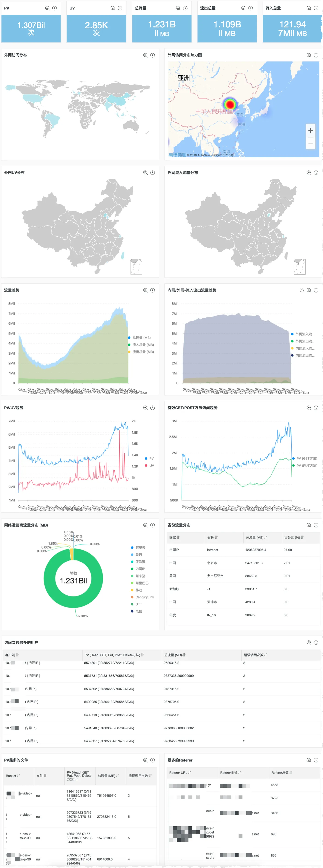323x868 pixels.
Task: Toggle the 阿里云 legend in operator chart
Action: click(x=138, y=547)
